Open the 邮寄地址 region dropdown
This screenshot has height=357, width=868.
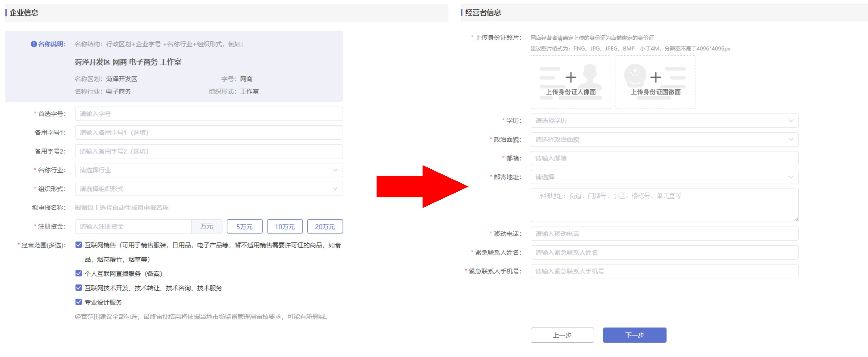(x=665, y=177)
